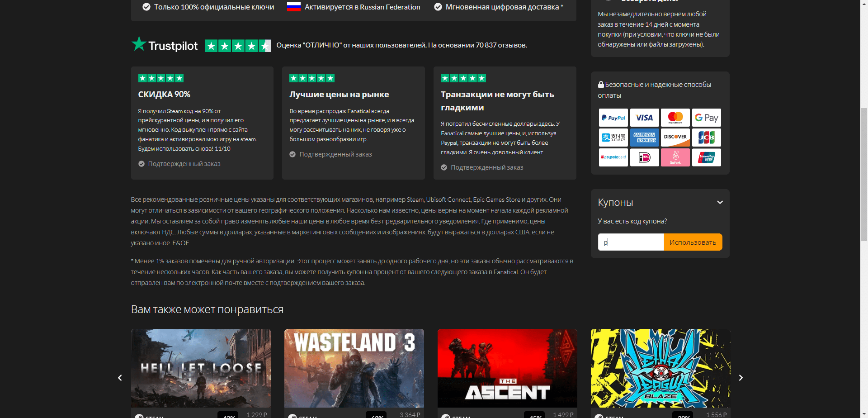Click the Лучшие цены на рынке review title
Viewport: 868px width, 418px height.
(x=339, y=95)
